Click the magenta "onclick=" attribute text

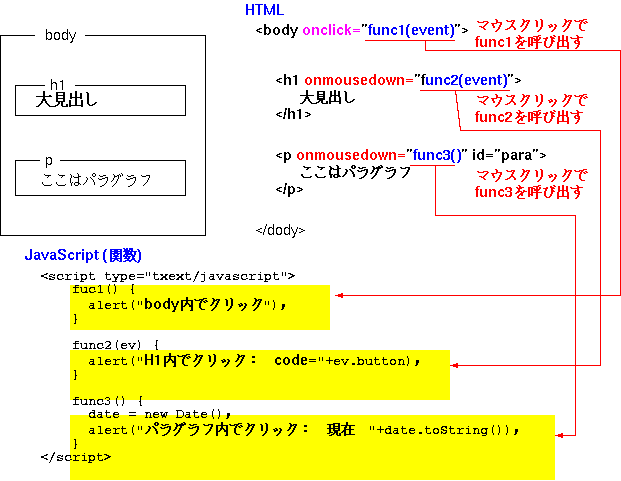pyautogui.click(x=331, y=30)
